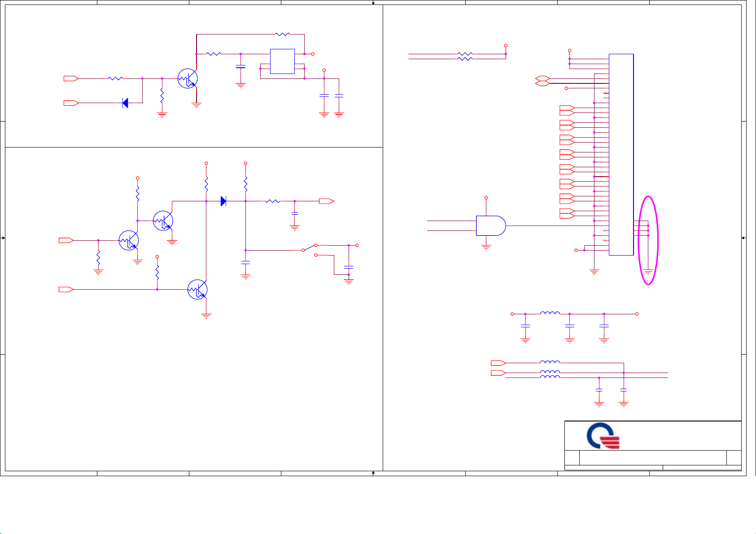Select the rightmost capacitor of the pi filter
756x534 pixels.
pyautogui.click(x=604, y=326)
